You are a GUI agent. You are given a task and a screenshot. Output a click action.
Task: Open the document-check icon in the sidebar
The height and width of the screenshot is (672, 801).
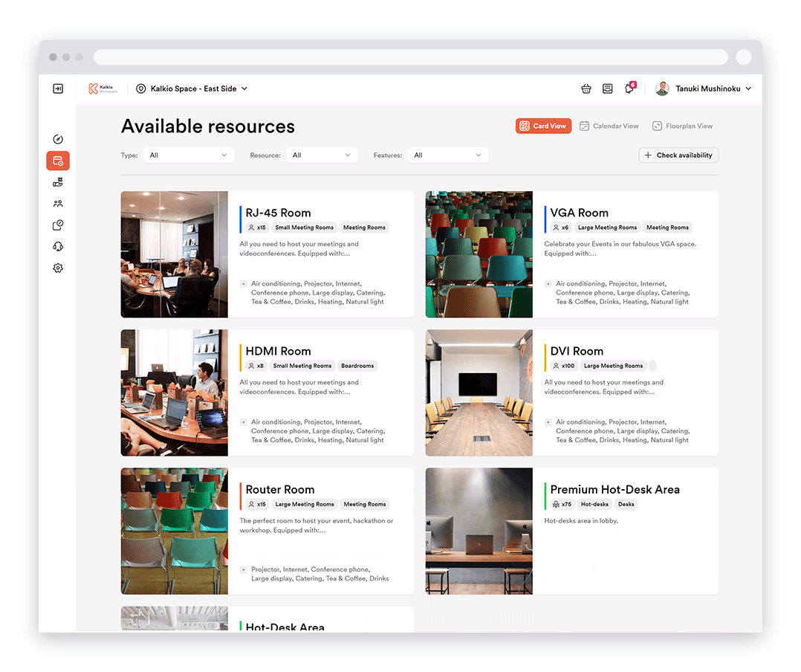click(58, 224)
